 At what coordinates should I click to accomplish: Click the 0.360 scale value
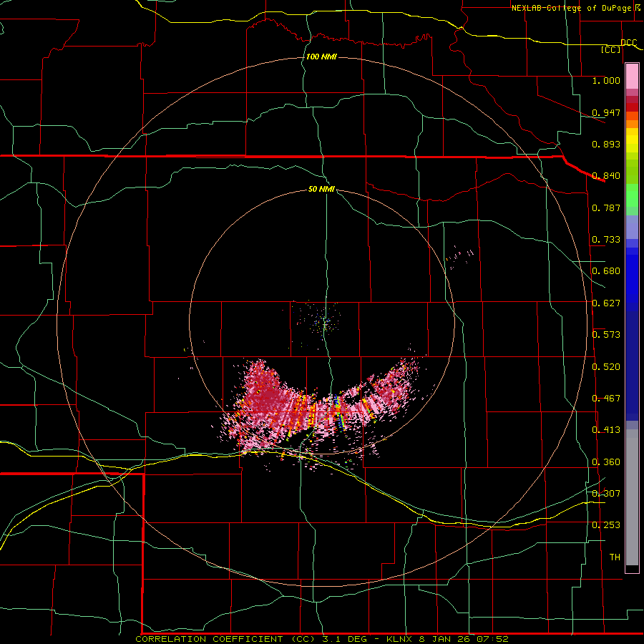pos(606,462)
